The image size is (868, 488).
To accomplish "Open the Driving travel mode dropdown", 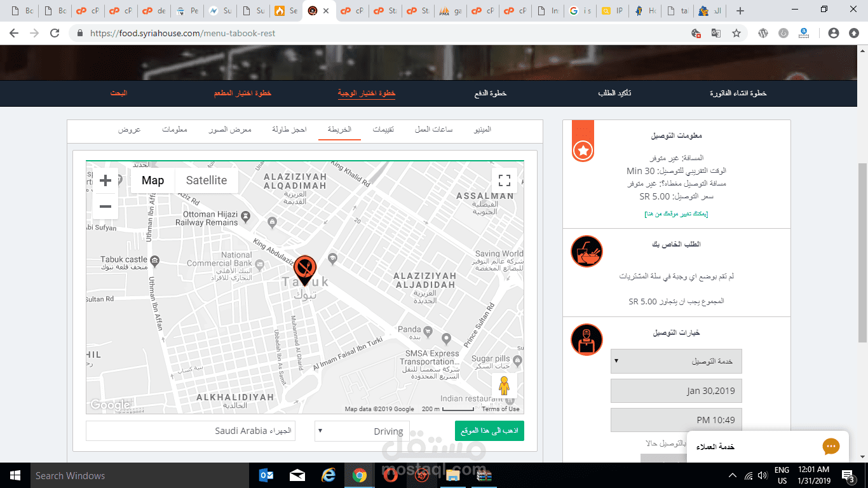I will [362, 431].
